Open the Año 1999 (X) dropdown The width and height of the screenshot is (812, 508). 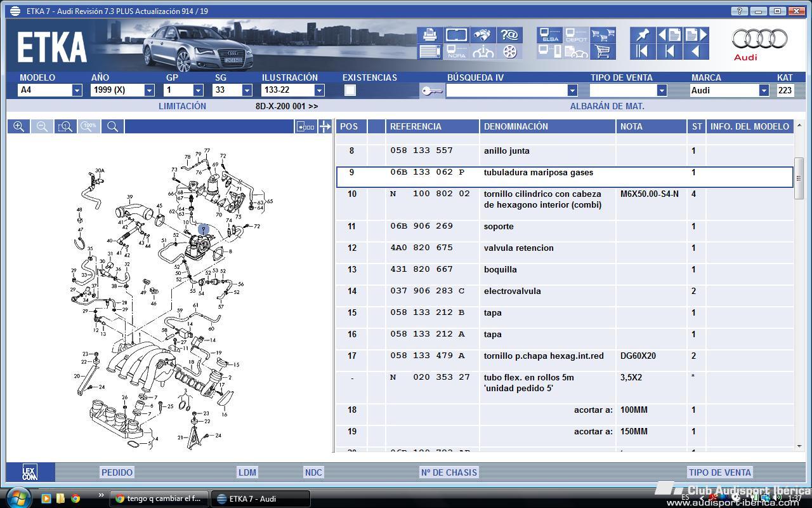pos(149,90)
